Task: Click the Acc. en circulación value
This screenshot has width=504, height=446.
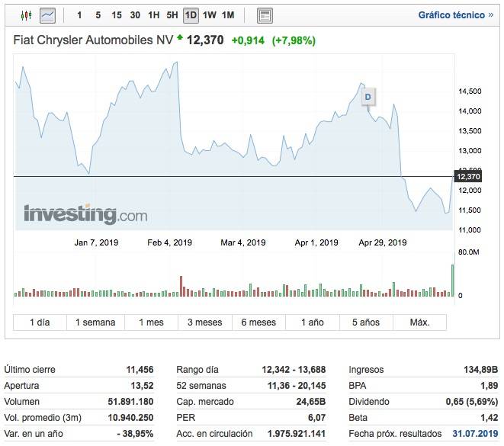Action: 297,434
